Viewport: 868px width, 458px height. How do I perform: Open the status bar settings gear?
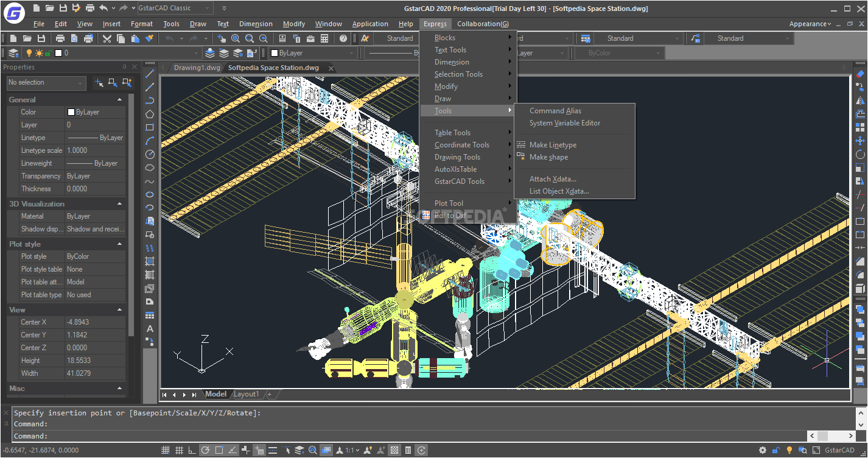763,450
